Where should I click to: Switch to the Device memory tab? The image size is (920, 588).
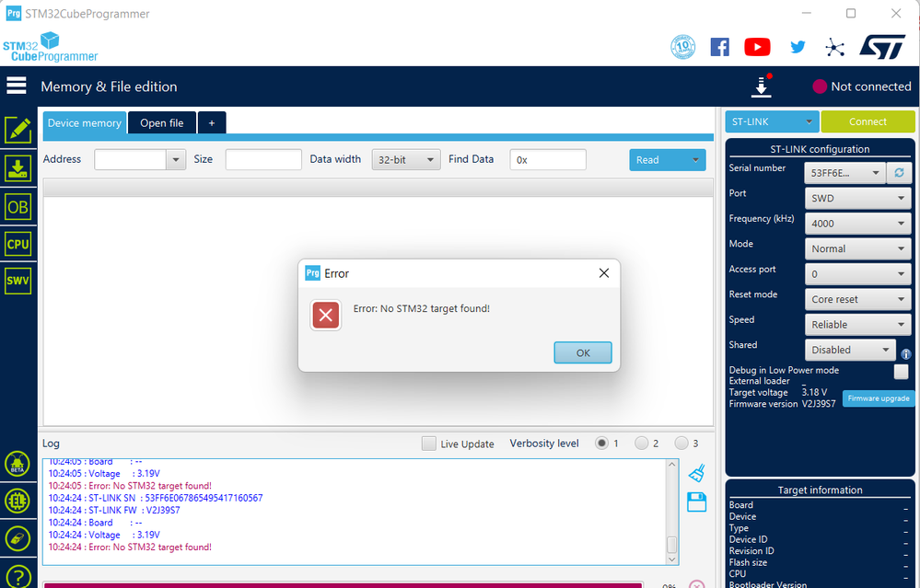point(85,122)
